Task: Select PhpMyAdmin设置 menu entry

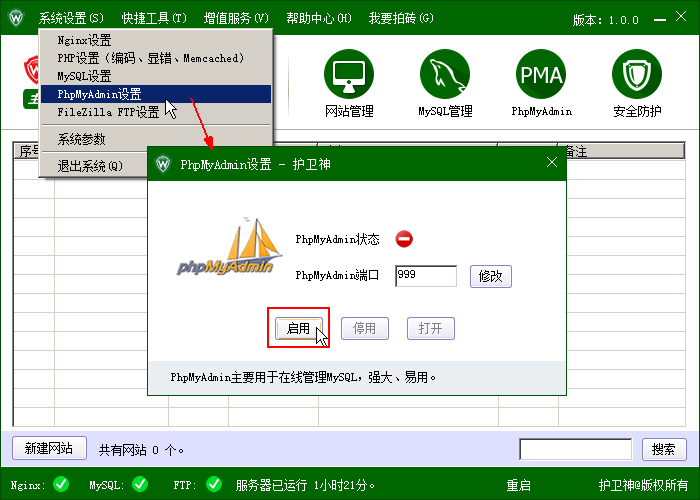Action: (156, 94)
